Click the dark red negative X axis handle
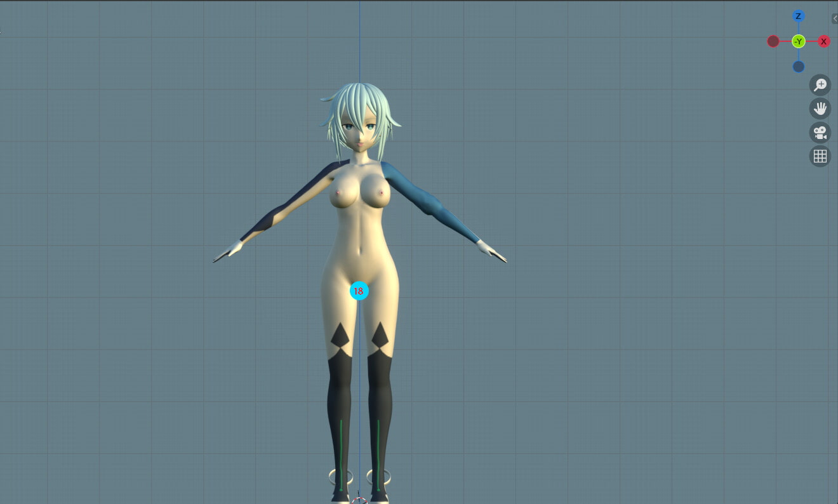 click(773, 41)
